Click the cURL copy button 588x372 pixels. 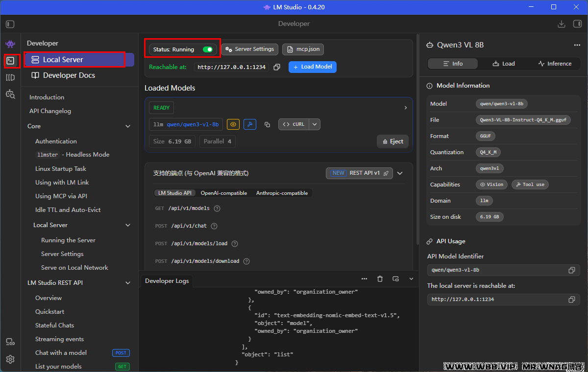coord(294,124)
